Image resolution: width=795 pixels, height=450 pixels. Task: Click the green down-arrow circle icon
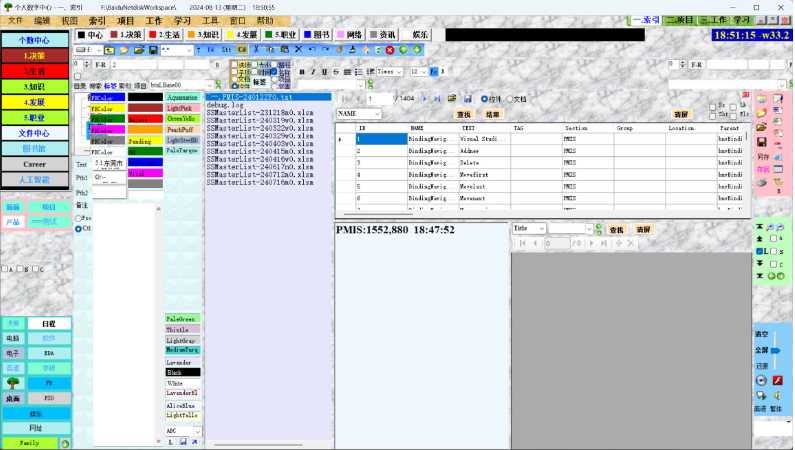tap(417, 50)
